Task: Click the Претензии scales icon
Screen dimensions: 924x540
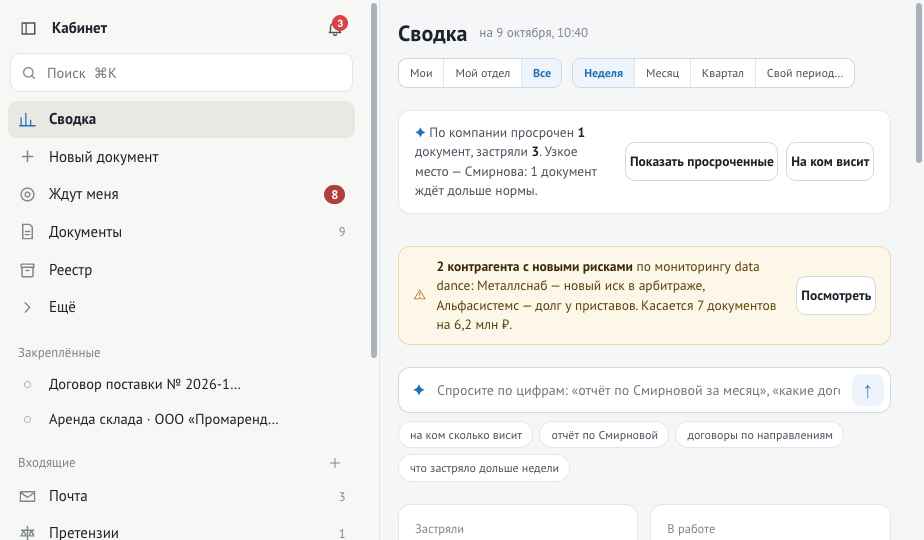Action: point(27,533)
